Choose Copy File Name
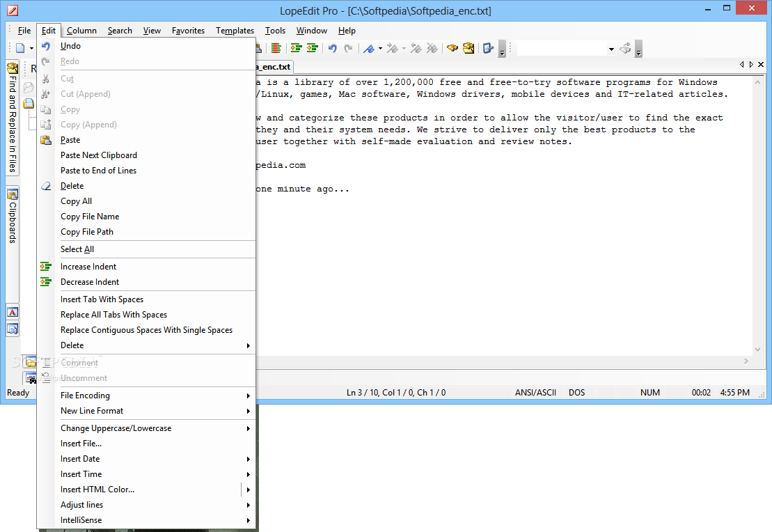Image resolution: width=772 pixels, height=532 pixels. click(146, 217)
